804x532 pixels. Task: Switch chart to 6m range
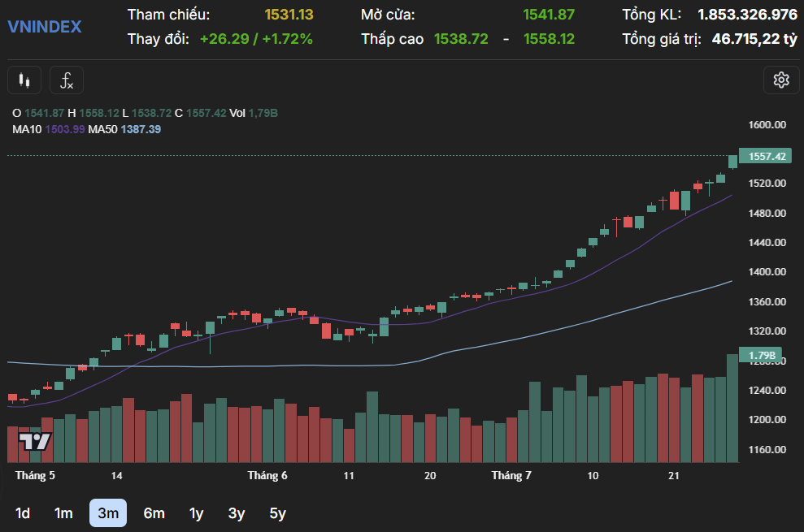154,513
